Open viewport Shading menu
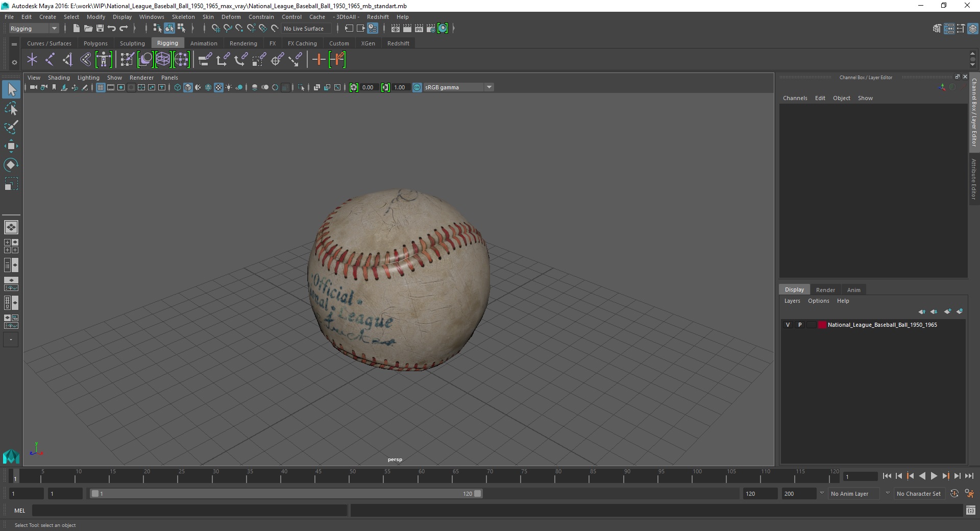Screen dimensions: 980x531 tap(59, 78)
